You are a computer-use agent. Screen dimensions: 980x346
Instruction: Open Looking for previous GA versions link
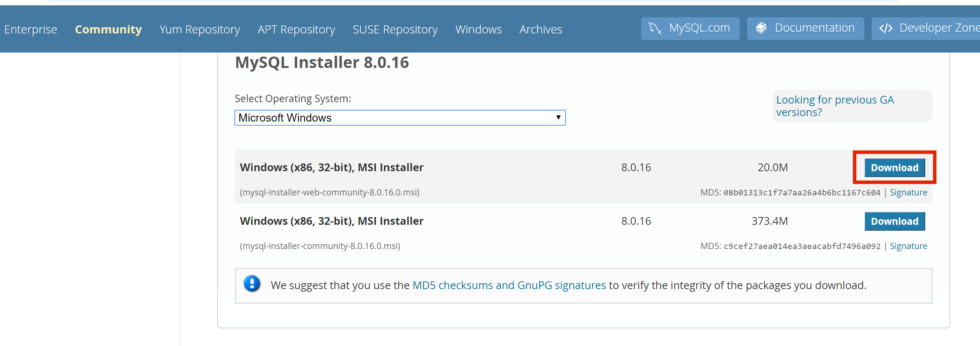point(835,106)
